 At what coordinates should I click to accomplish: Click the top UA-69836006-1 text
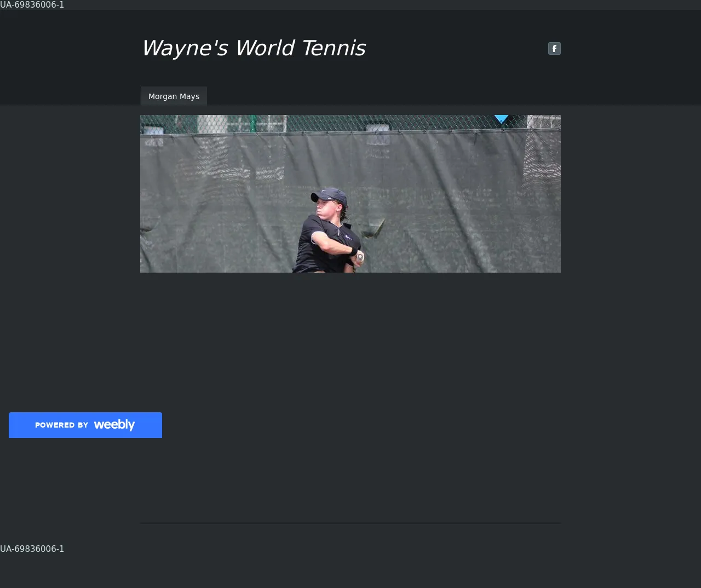click(x=32, y=5)
